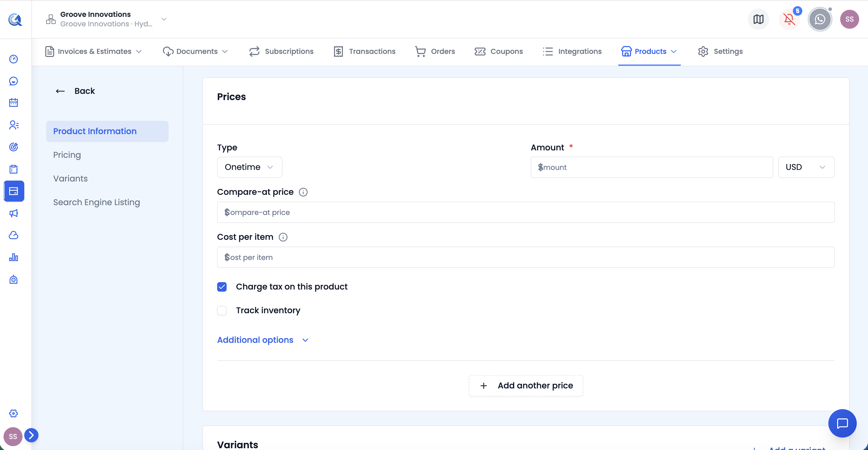Screen dimensions: 868x450
Task: Jump to the Pricing section
Action: (x=67, y=155)
